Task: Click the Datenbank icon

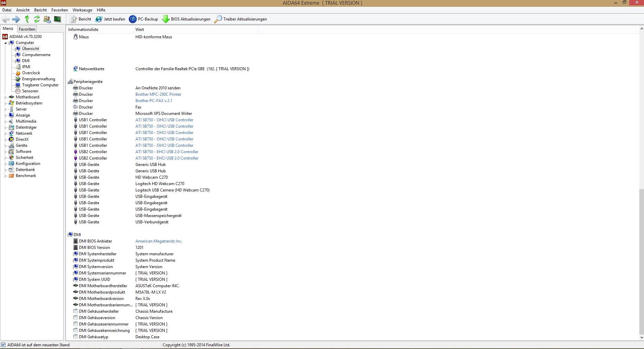Action: [11, 170]
